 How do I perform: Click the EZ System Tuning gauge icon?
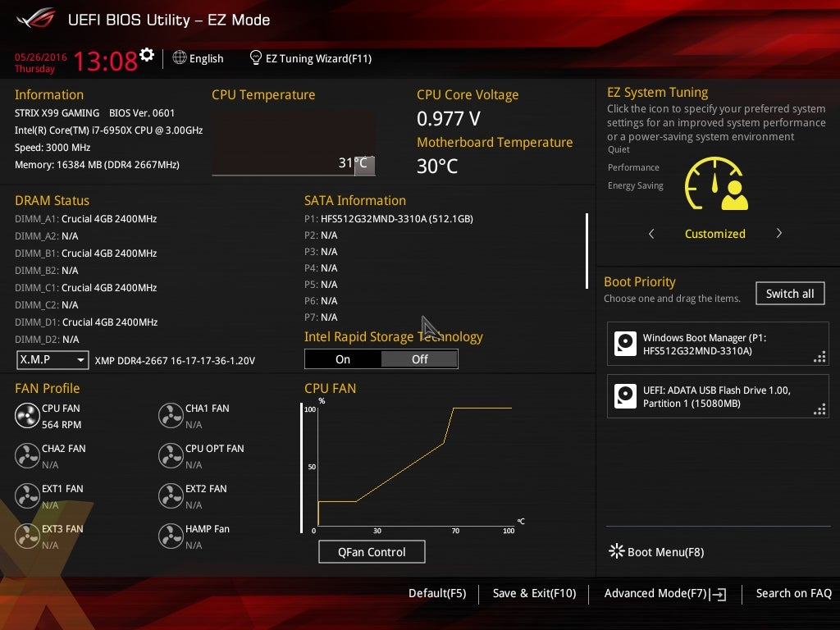716,184
